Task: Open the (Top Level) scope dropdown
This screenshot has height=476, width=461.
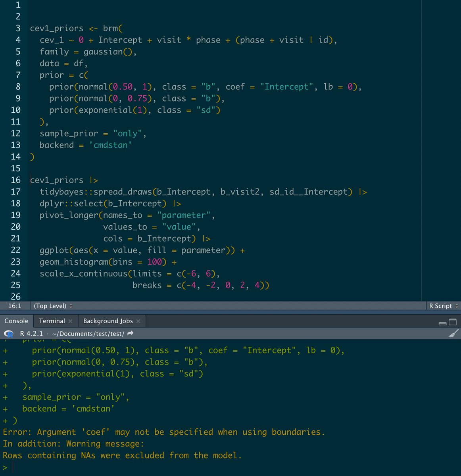Action: coord(53,306)
